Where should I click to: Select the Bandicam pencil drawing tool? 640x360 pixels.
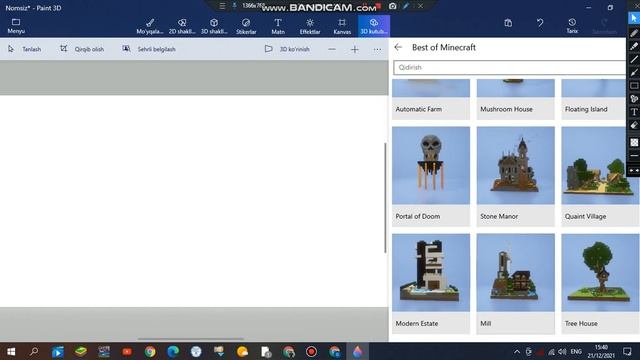tap(633, 33)
